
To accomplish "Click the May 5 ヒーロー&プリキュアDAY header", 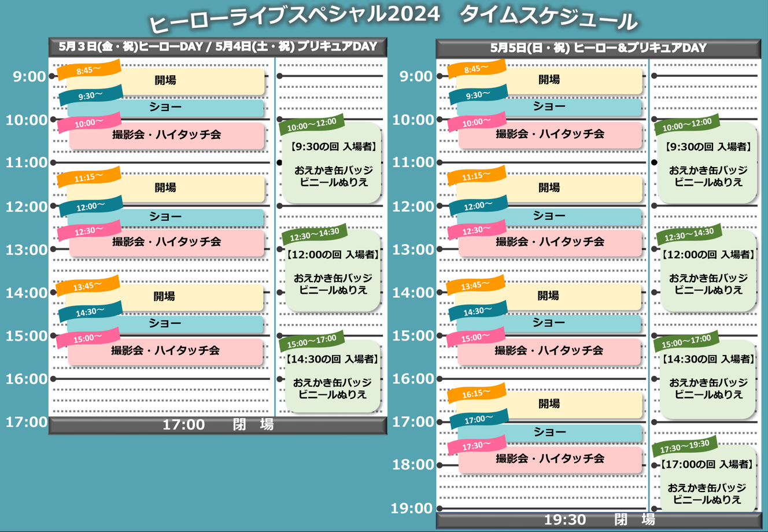I will click(598, 48).
